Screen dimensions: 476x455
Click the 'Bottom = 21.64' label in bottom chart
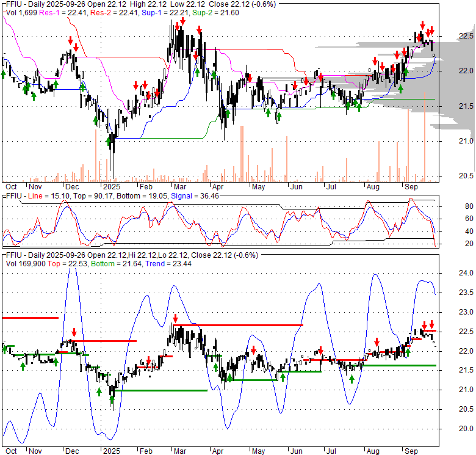(x=117, y=264)
